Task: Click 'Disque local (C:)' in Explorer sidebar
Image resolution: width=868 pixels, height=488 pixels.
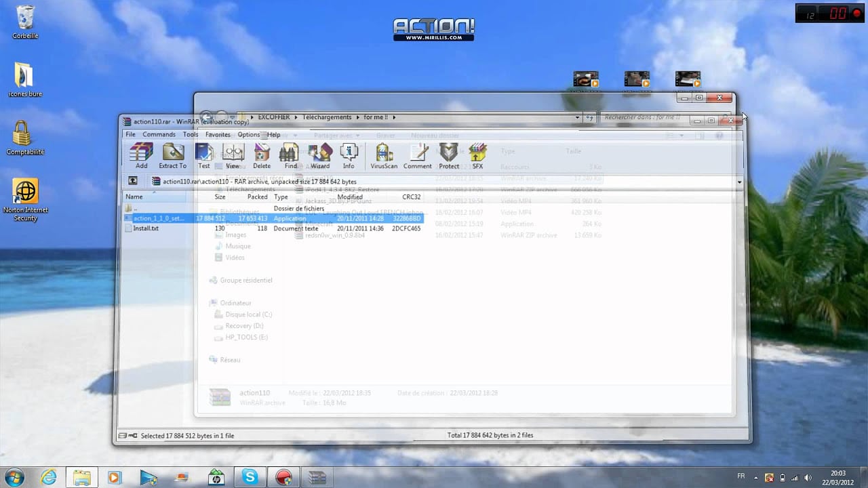Action: pos(248,314)
